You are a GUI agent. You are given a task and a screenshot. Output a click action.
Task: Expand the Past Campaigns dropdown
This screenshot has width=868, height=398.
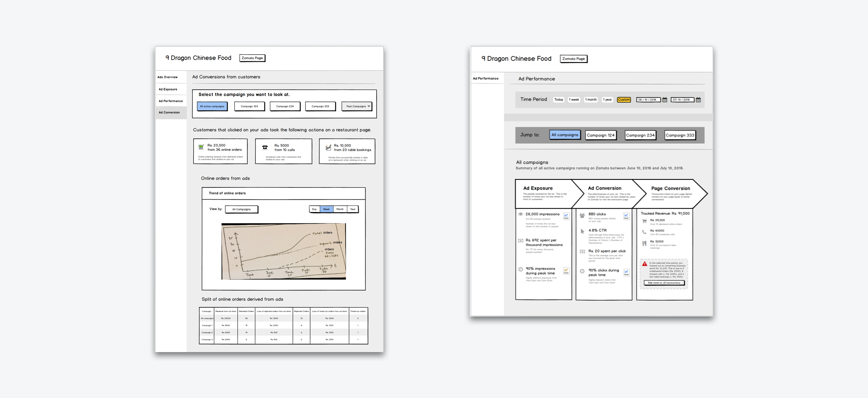358,106
